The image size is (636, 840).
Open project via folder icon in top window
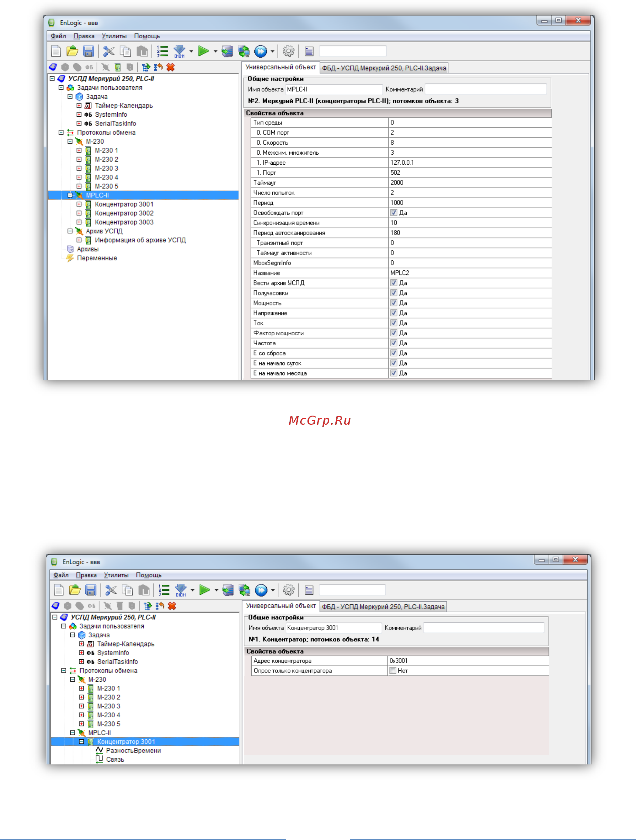pyautogui.click(x=72, y=51)
